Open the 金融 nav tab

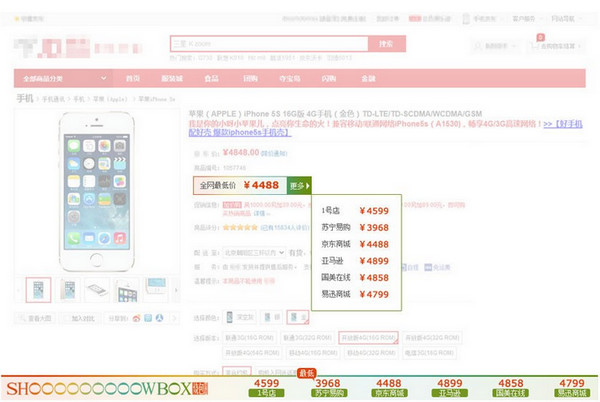[368, 78]
